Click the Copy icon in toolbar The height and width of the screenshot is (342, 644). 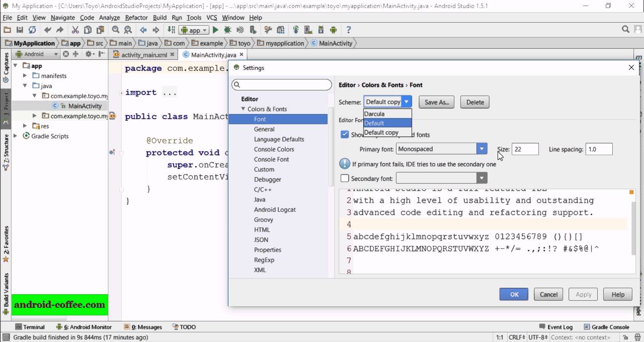(88, 30)
